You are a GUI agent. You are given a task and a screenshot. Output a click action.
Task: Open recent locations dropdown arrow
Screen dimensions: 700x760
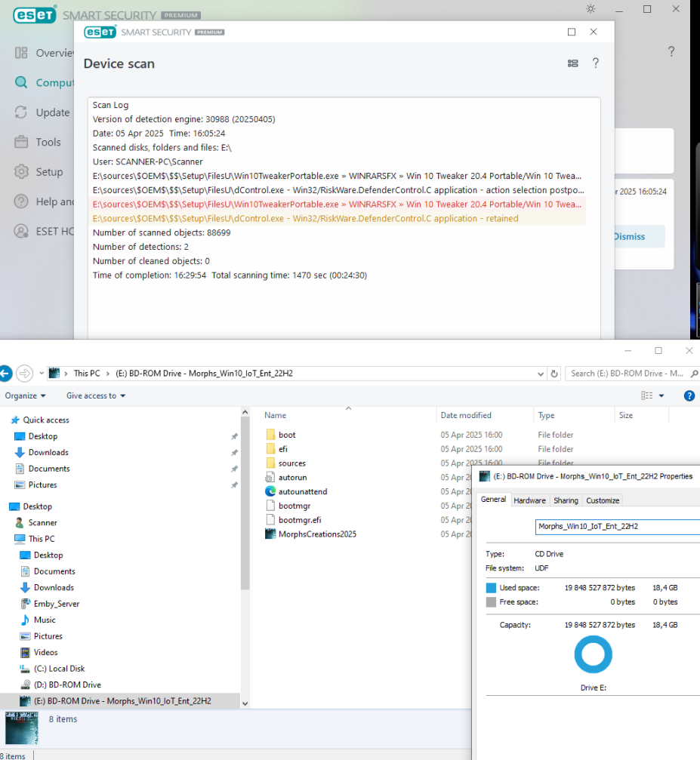[x=42, y=374]
